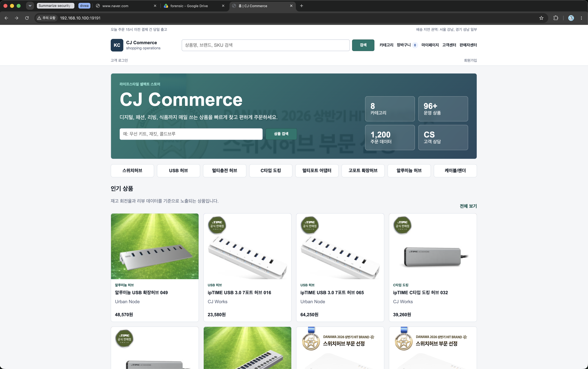Viewport: 588px width, 369px height.
Task: Select the dvwa tab group
Action: pyautogui.click(x=84, y=6)
